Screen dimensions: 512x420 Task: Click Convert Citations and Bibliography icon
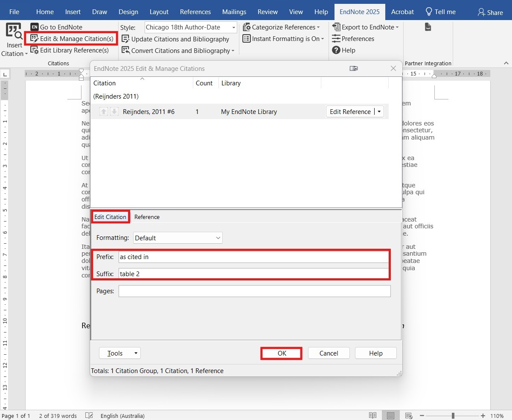click(x=125, y=50)
